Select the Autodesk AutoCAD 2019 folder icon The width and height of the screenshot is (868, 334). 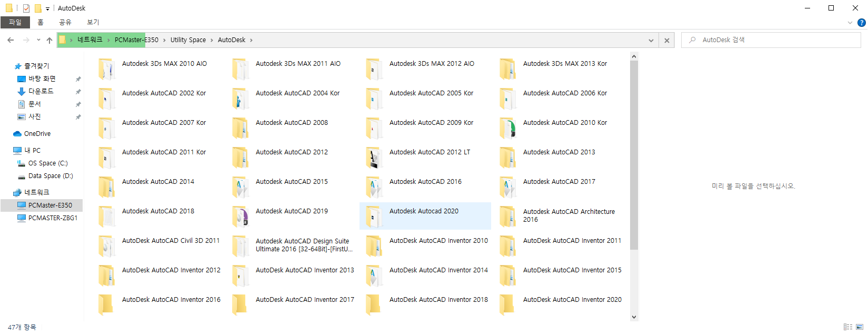241,216
